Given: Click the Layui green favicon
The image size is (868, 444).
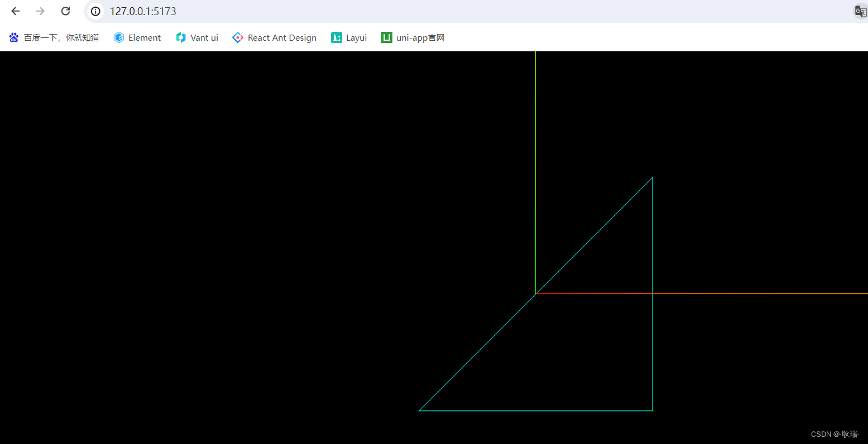Looking at the screenshot, I should tap(336, 37).
